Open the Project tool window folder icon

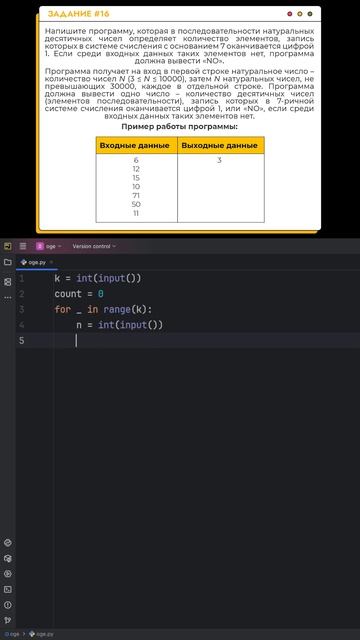tap(7, 262)
